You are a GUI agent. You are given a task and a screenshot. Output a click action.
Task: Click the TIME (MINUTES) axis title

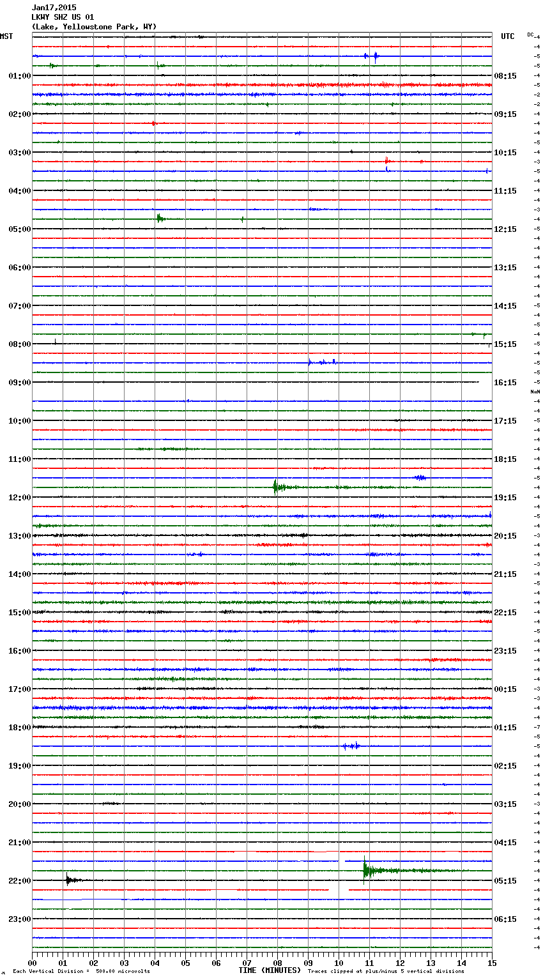[270, 970]
